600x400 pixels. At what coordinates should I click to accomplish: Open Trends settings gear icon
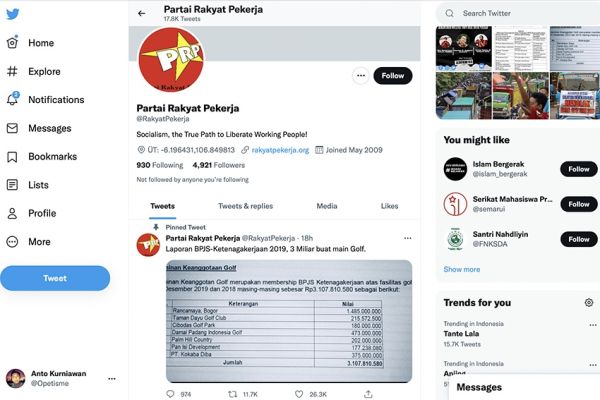589,302
